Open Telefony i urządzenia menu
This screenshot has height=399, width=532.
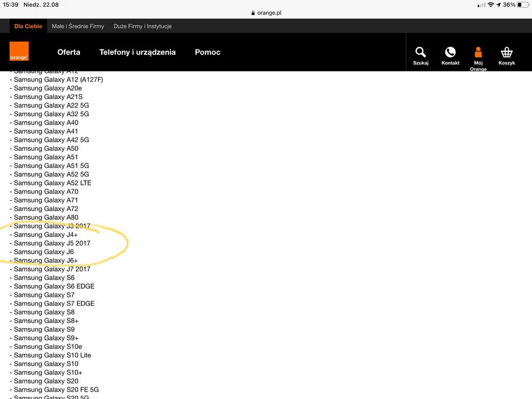[137, 52]
